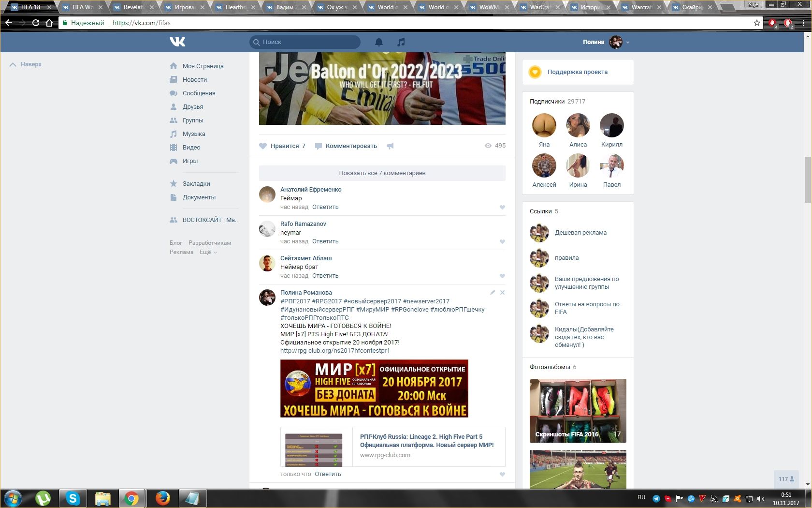Screen dimensions: 812x508
Task: Expand the Ещё footer menu
Action: tap(208, 252)
